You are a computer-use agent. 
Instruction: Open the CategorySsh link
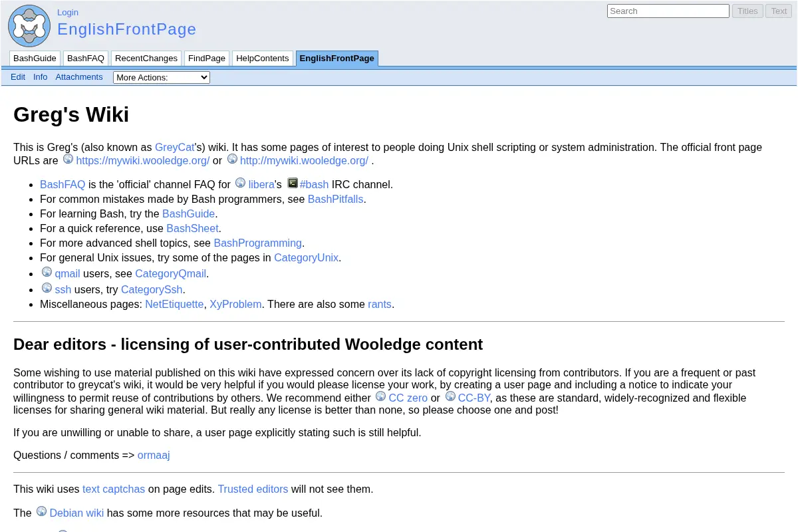pos(152,290)
